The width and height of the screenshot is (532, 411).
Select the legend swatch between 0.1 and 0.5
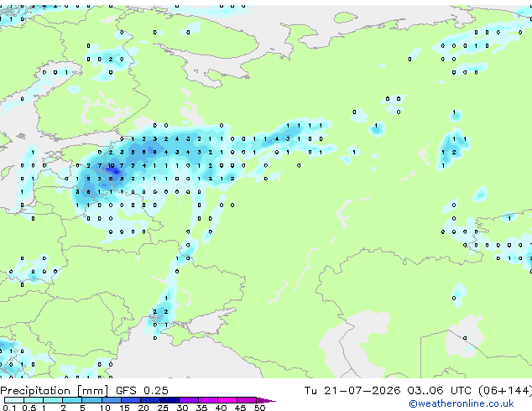point(14,400)
